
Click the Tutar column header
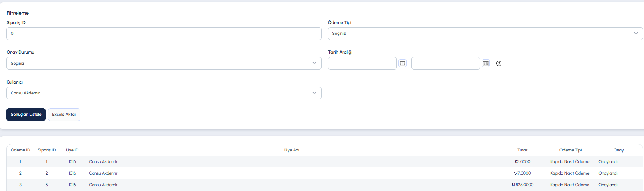coord(523,150)
